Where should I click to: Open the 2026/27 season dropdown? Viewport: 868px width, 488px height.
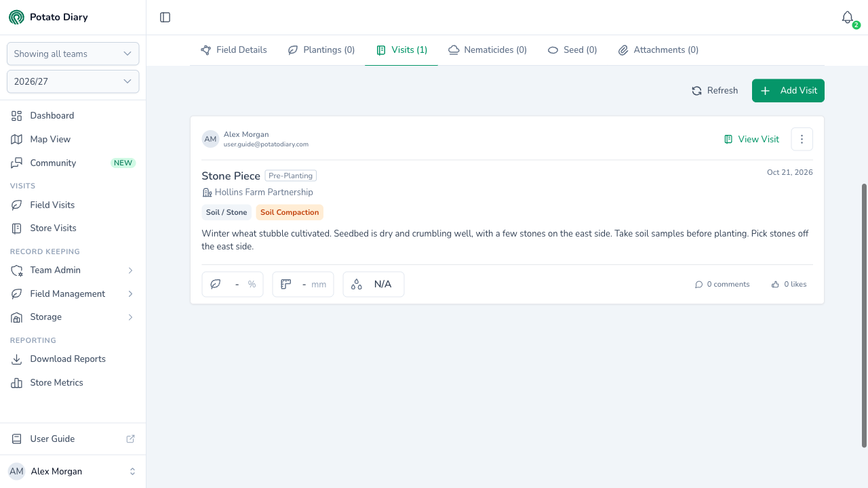[73, 81]
